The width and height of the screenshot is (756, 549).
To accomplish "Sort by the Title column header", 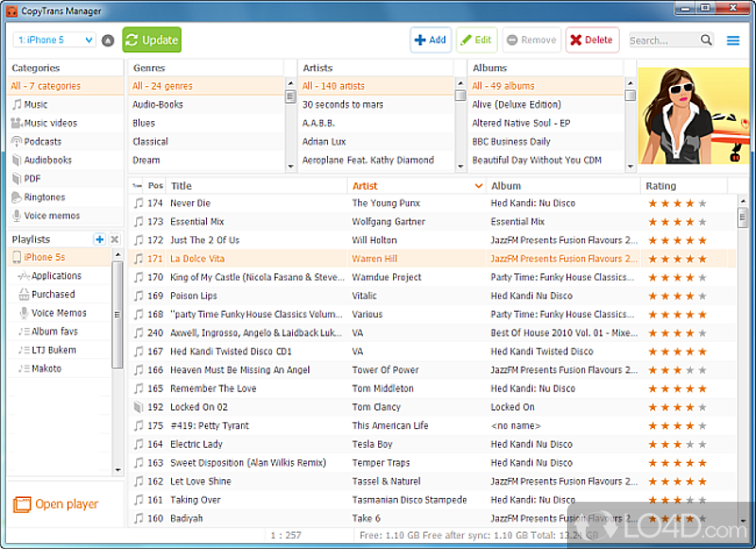I will pos(257,186).
